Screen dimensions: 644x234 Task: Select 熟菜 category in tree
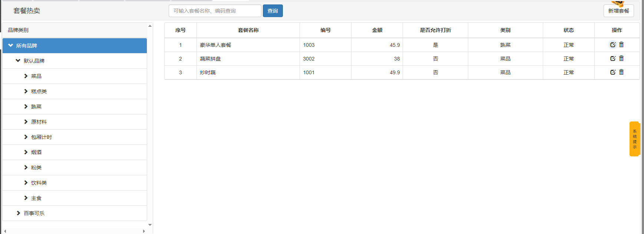coord(36,107)
